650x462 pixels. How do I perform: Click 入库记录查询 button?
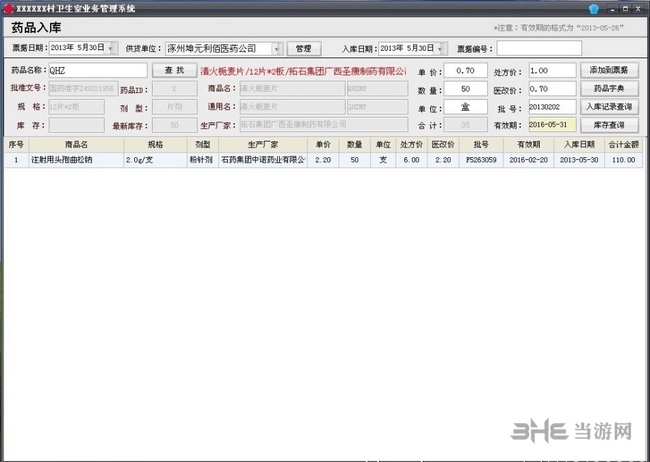point(609,107)
